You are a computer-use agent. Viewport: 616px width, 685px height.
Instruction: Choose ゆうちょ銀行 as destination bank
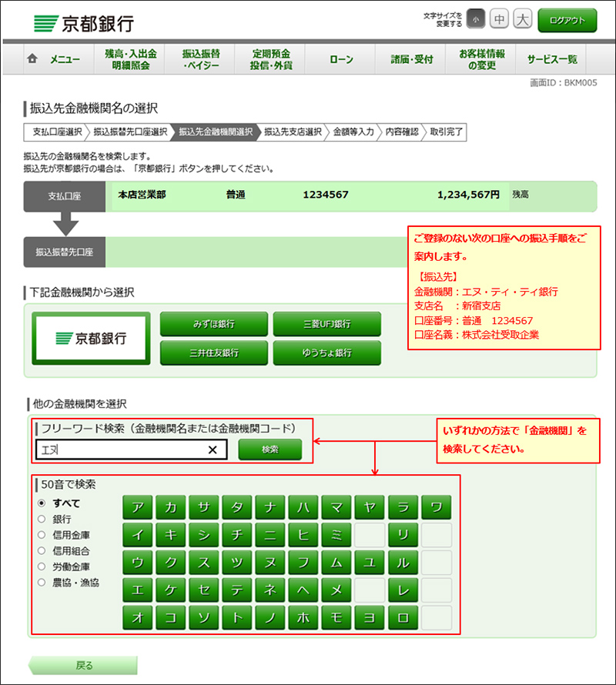[x=327, y=353]
